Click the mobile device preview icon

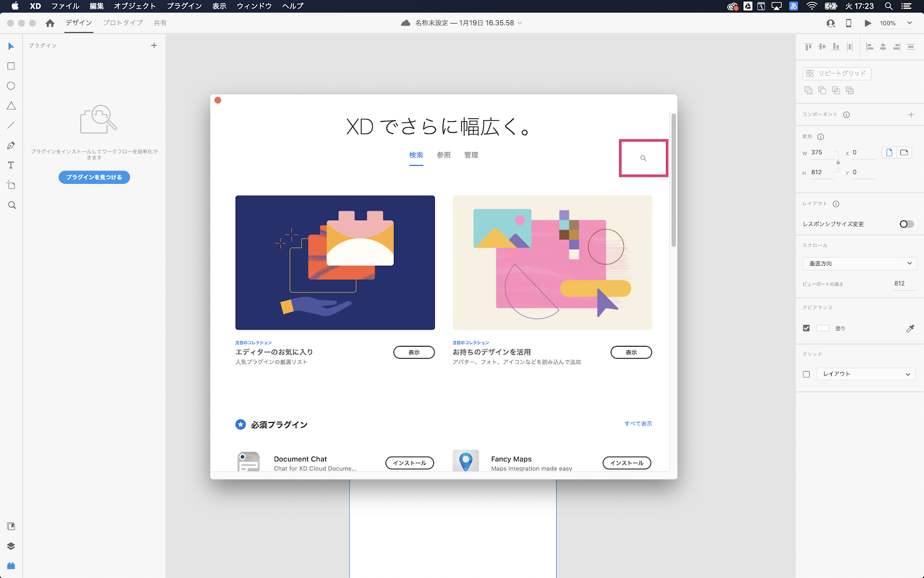848,23
